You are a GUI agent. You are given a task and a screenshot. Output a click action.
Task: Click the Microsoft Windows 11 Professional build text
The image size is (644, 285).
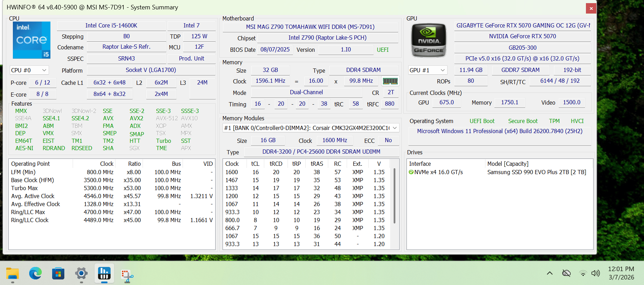[500, 131]
